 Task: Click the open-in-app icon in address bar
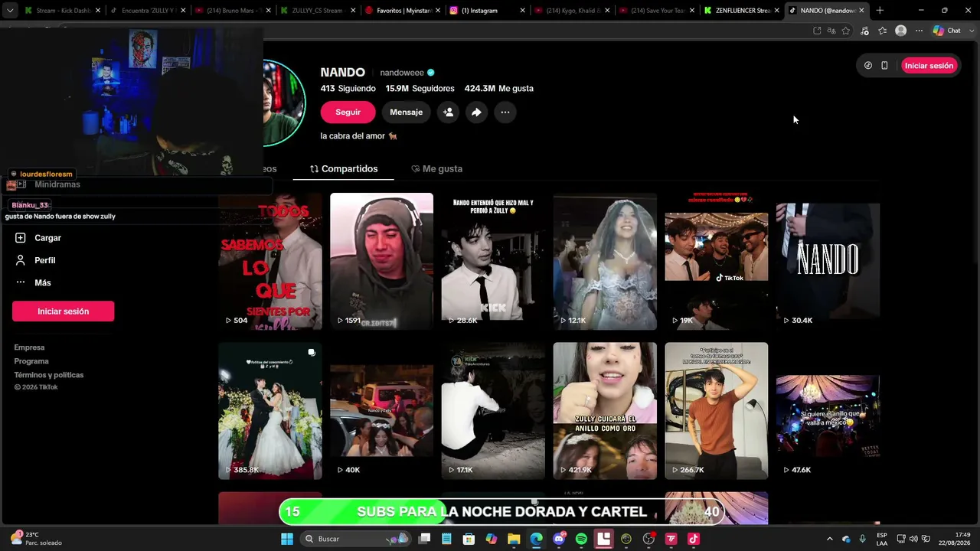click(x=817, y=31)
